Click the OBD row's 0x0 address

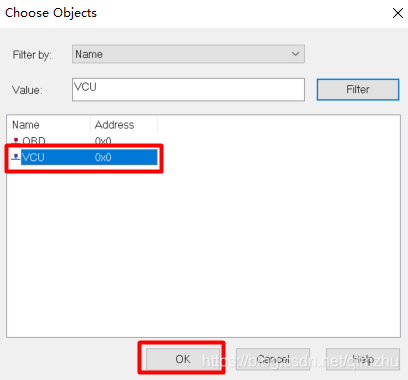click(x=103, y=141)
